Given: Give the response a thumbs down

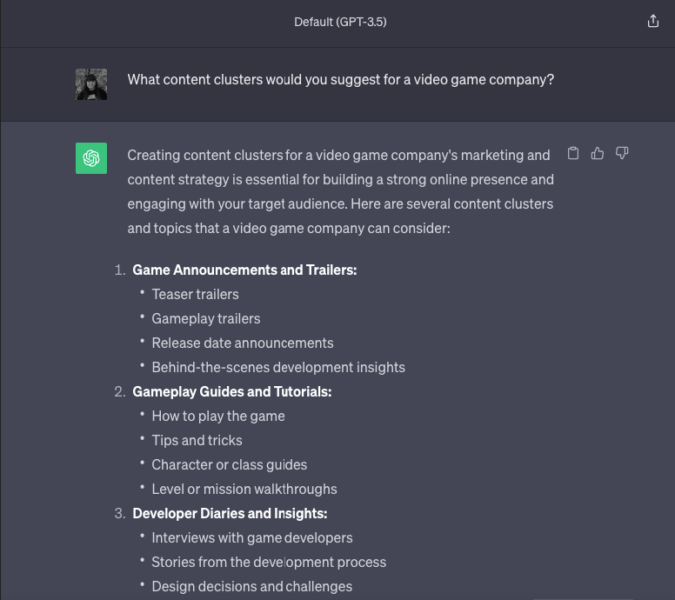Looking at the screenshot, I should click(622, 154).
